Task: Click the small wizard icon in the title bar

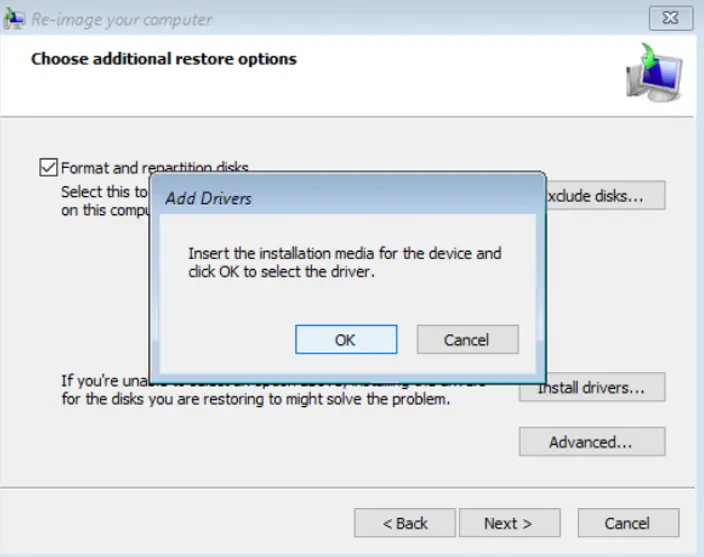Action: [x=17, y=19]
